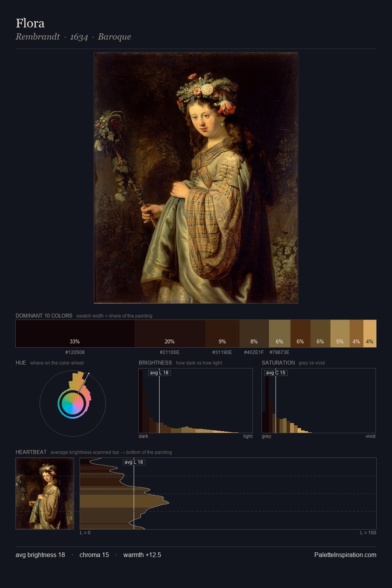Image resolution: width=392 pixels, height=588 pixels.
Task: Select the 9% dark brown swatch
Action: 222,334
